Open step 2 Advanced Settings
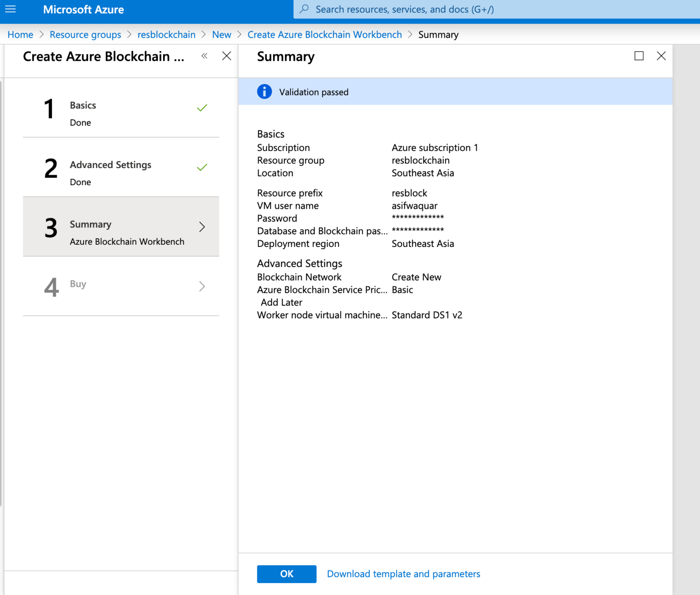Screen dimensions: 700x595 [x=121, y=167]
